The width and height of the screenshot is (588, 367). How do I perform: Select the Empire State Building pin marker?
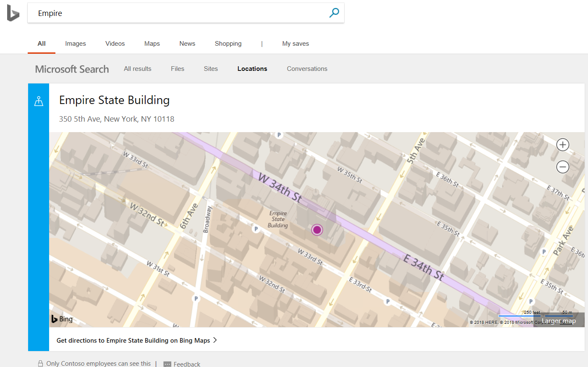(317, 229)
